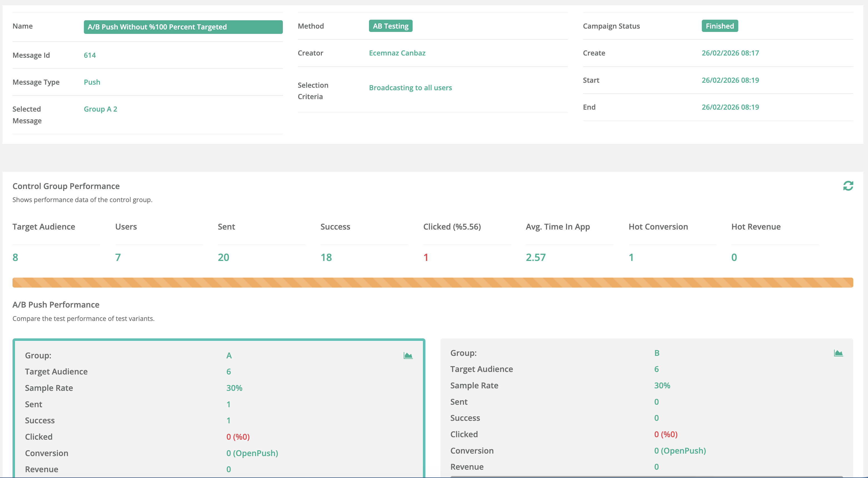Click the Sent value 20
Screen dimensions: 868x478
pos(223,257)
